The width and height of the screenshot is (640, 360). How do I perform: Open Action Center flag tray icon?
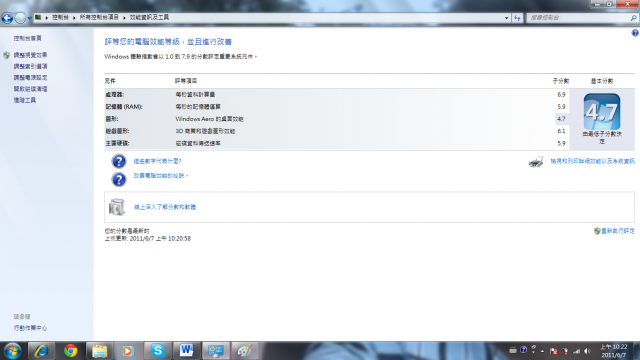point(553,351)
